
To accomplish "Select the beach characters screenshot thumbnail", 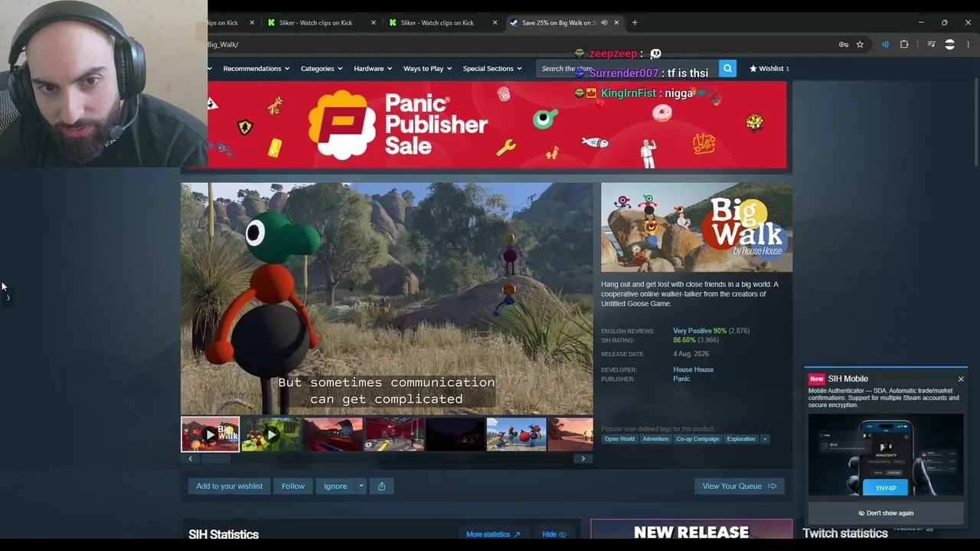I will pos(516,435).
